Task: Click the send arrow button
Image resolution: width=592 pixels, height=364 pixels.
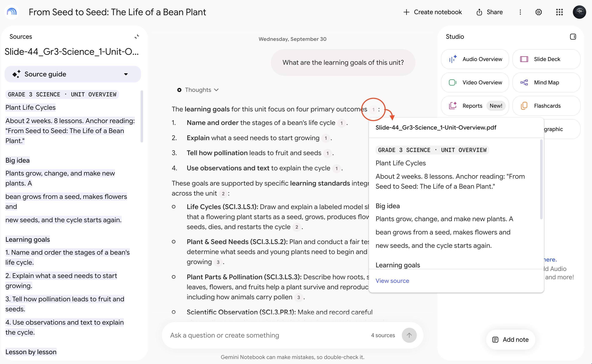Action: (x=409, y=335)
